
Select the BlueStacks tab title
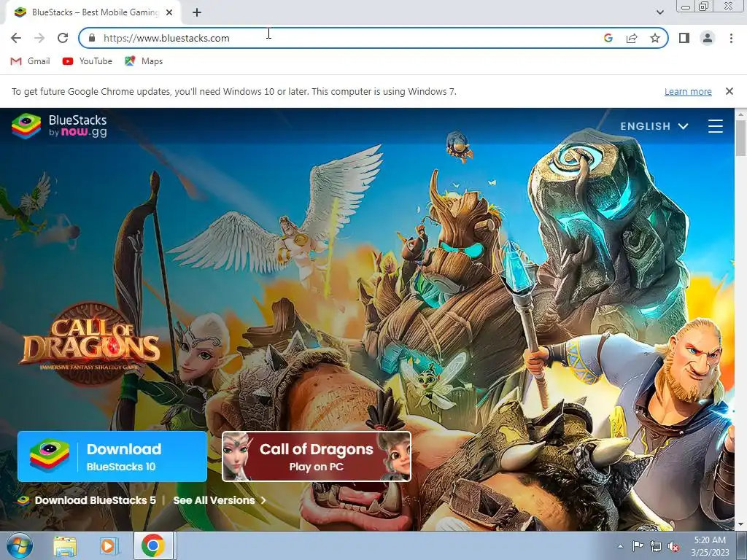coord(95,12)
